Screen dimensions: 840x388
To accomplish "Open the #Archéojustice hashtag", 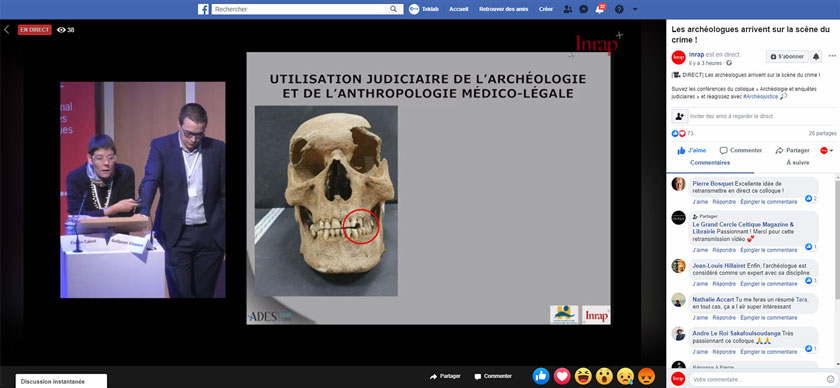I will point(761,96).
